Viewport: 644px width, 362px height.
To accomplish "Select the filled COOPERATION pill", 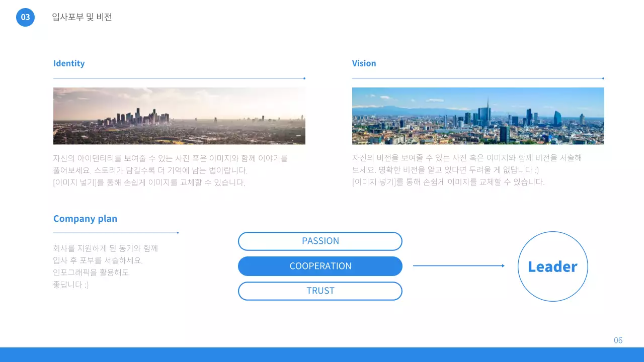I will pos(320,266).
